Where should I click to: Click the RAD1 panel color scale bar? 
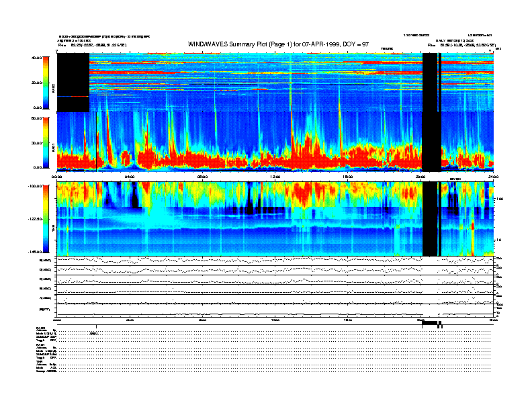click(46, 143)
